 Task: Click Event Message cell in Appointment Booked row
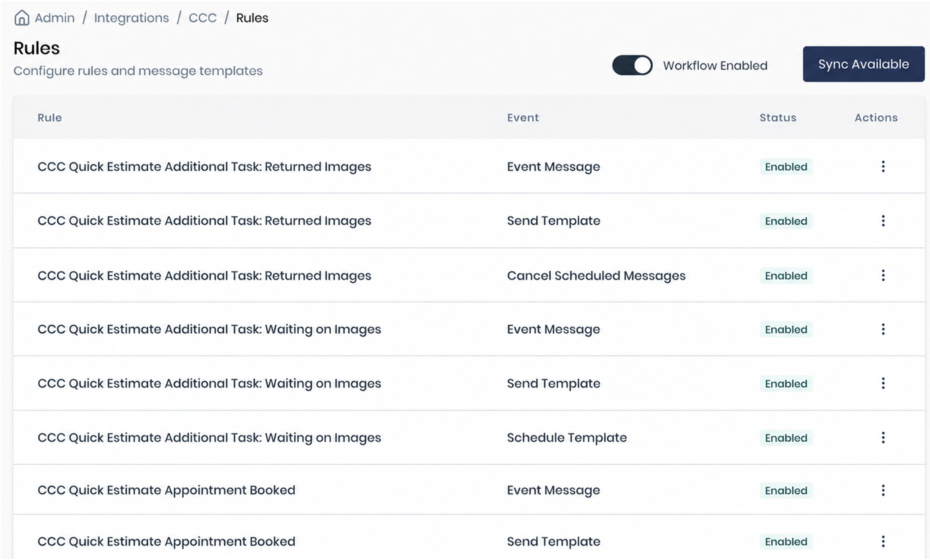[553, 490]
